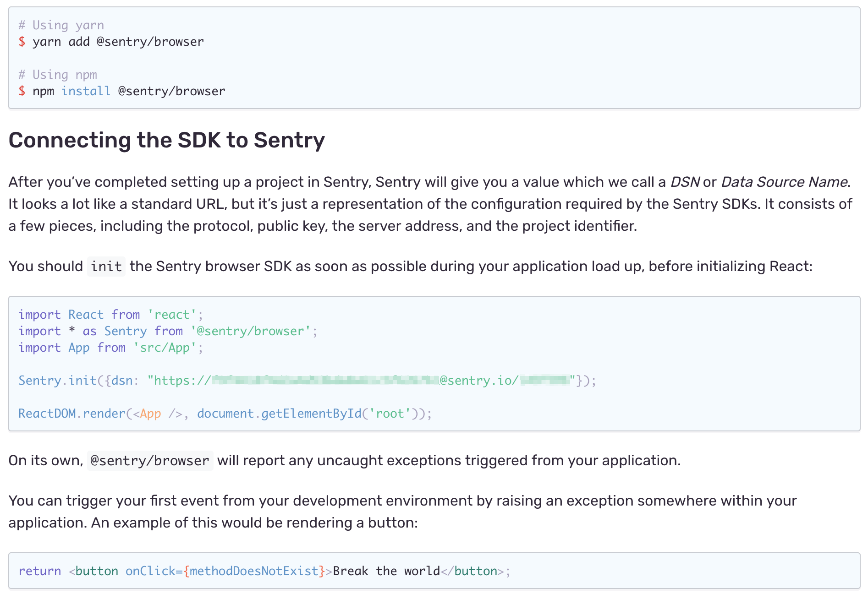Screen dimensions: 868x599
Task: Click the "import React from 'react';" line
Action: tap(110, 315)
